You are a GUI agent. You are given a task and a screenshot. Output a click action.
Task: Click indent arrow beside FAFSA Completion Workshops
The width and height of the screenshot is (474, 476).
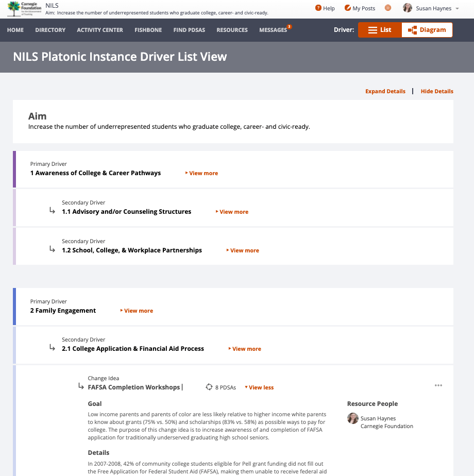pos(81,386)
